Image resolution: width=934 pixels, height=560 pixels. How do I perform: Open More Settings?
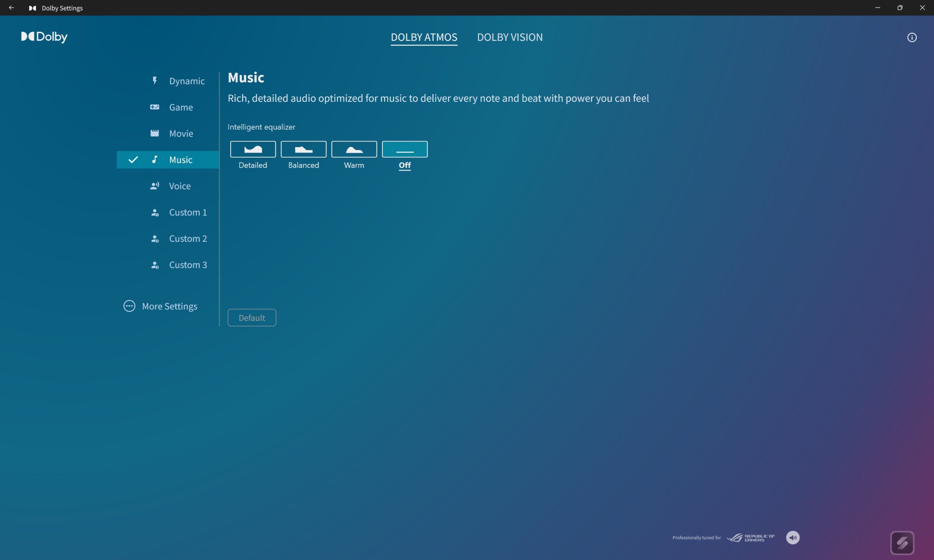(161, 306)
